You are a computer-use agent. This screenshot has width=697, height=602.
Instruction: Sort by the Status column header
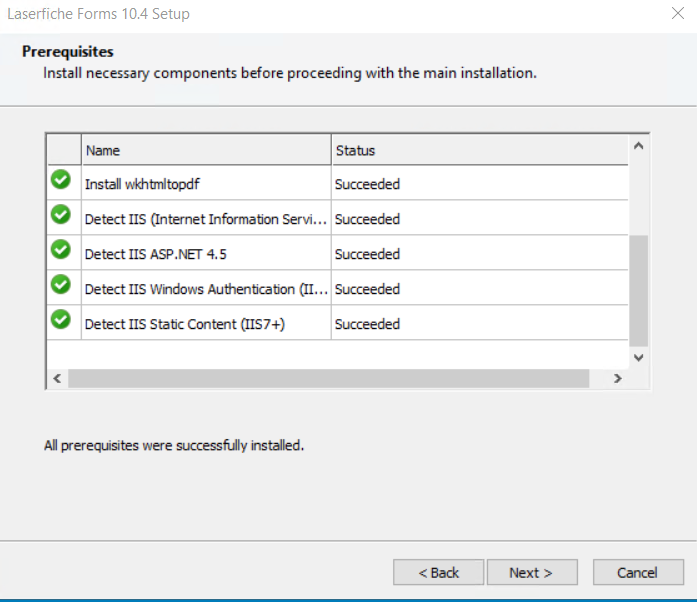[x=480, y=150]
